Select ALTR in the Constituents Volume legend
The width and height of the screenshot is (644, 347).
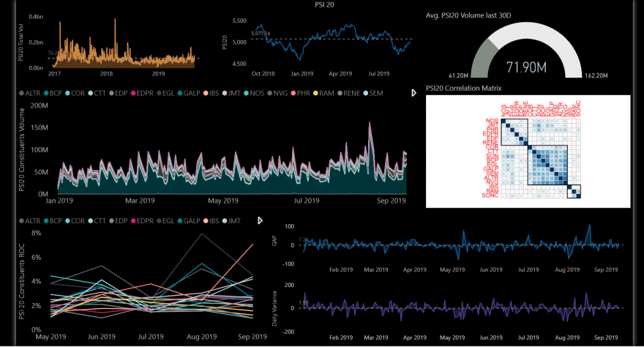click(x=29, y=93)
